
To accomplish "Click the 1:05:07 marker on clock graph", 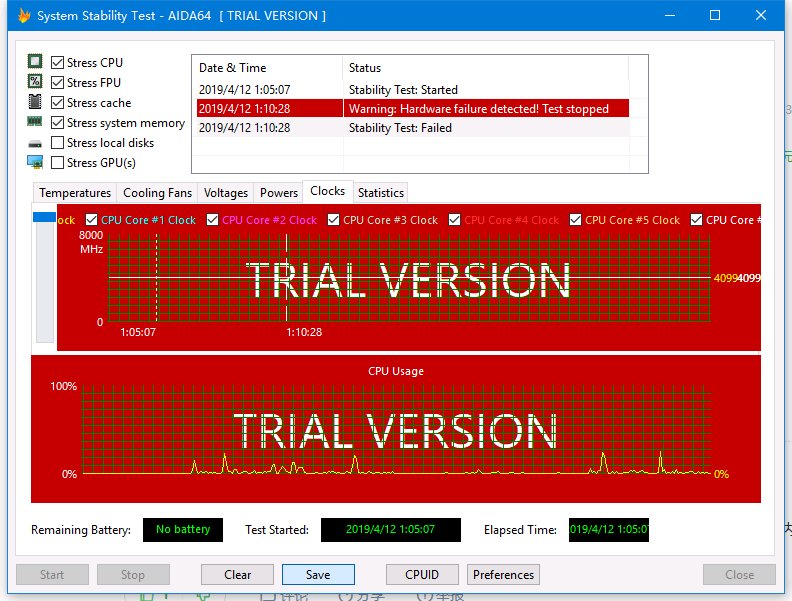I will tap(138, 332).
